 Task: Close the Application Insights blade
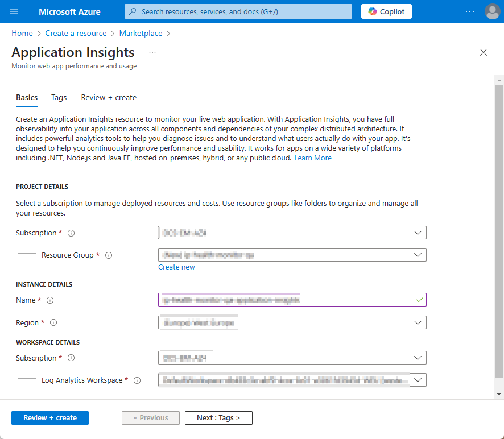click(x=483, y=52)
